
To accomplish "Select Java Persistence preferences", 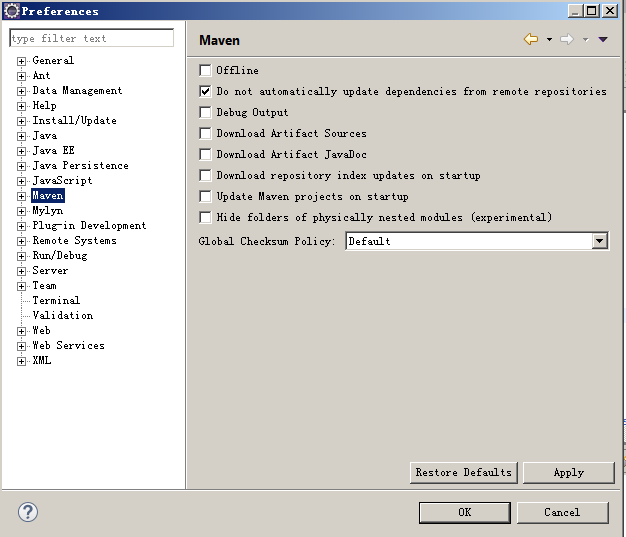I will [80, 165].
